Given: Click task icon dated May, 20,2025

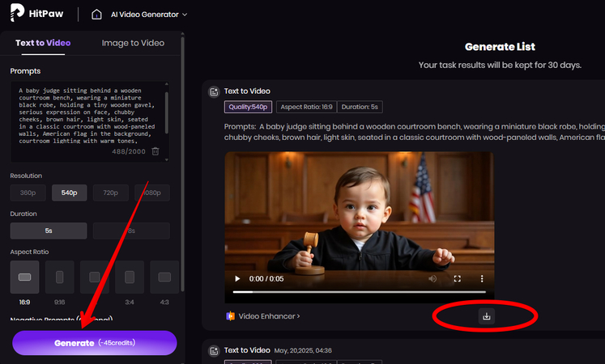Looking at the screenshot, I should click(x=214, y=351).
